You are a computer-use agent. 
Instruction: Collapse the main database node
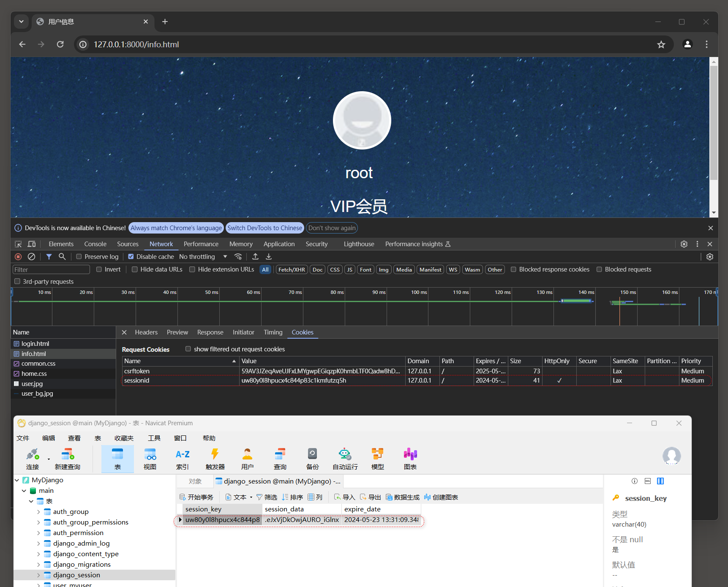click(24, 491)
